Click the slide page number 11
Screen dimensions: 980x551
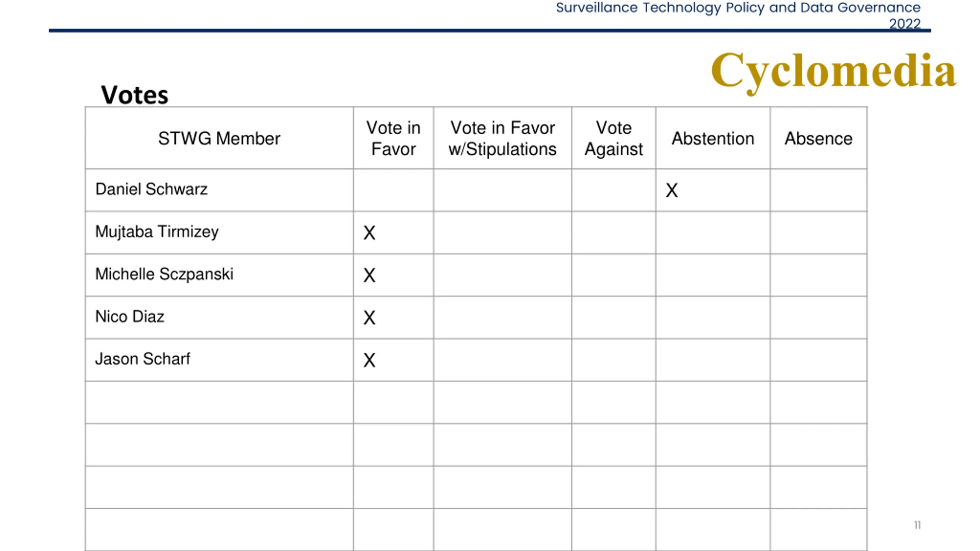coord(917,525)
